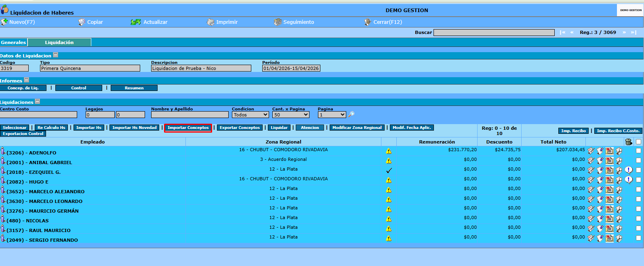Check the checkbox on MARCELO ALEJANDRO row

tap(638, 189)
